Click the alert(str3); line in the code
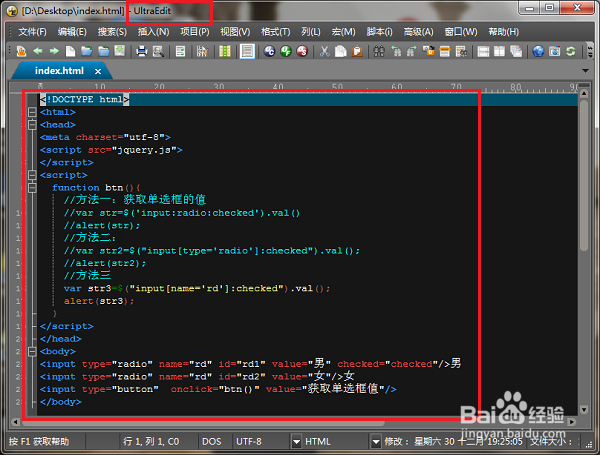The width and height of the screenshot is (600, 455). pyautogui.click(x=99, y=301)
